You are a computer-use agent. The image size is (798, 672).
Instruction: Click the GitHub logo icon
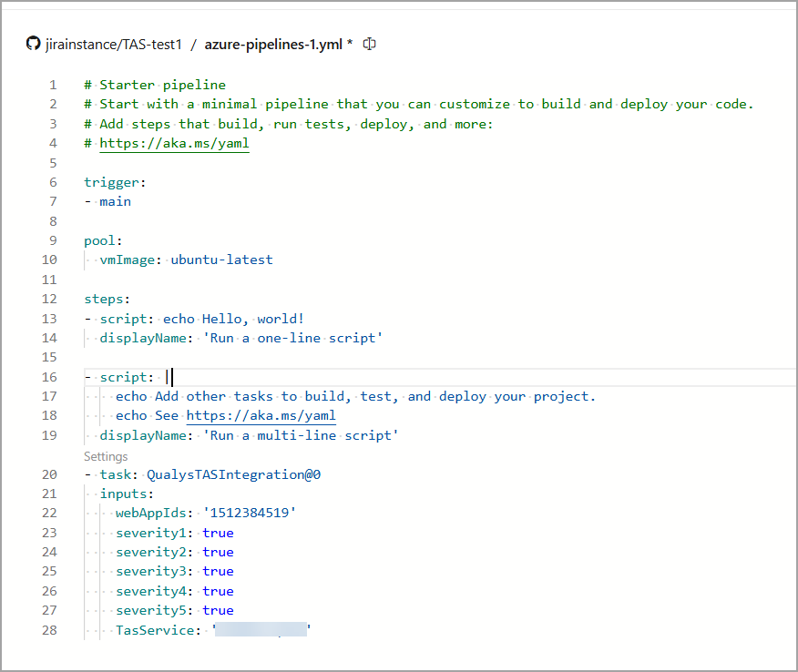tap(34, 43)
